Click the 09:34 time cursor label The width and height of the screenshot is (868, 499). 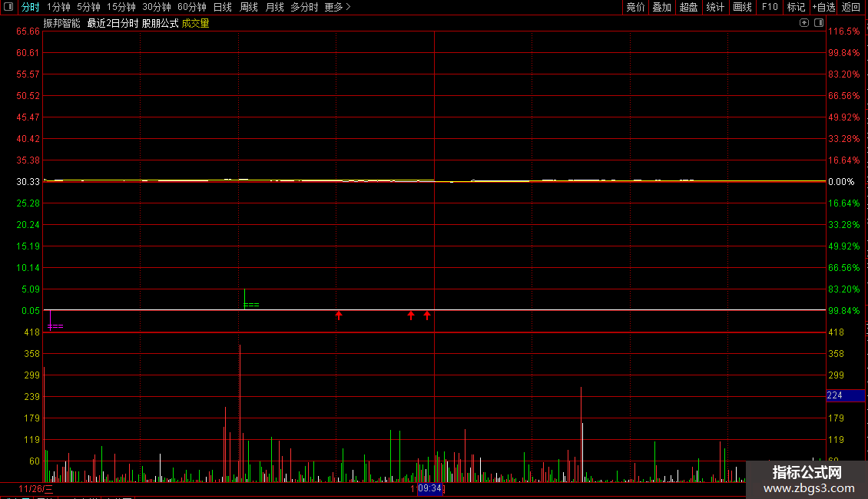tap(429, 488)
